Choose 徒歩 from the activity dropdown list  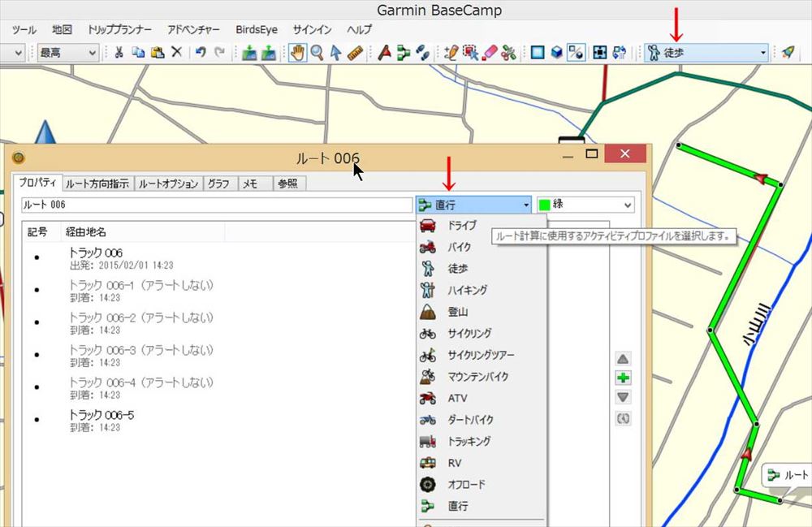[481, 269]
